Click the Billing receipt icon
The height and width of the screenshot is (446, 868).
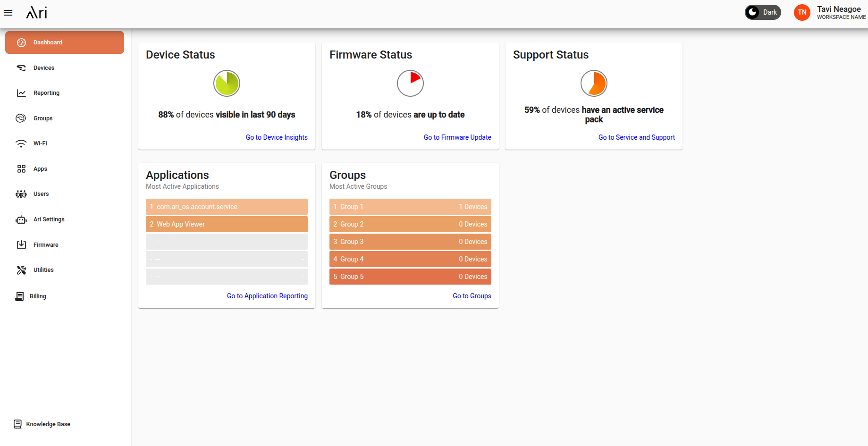19,296
